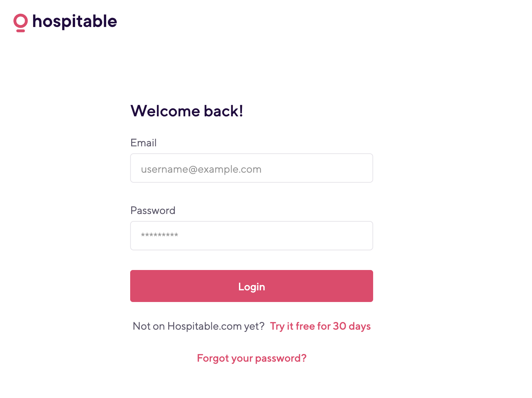532x398 pixels.
Task: Click the username@example.com placeholder text
Action: [201, 169]
